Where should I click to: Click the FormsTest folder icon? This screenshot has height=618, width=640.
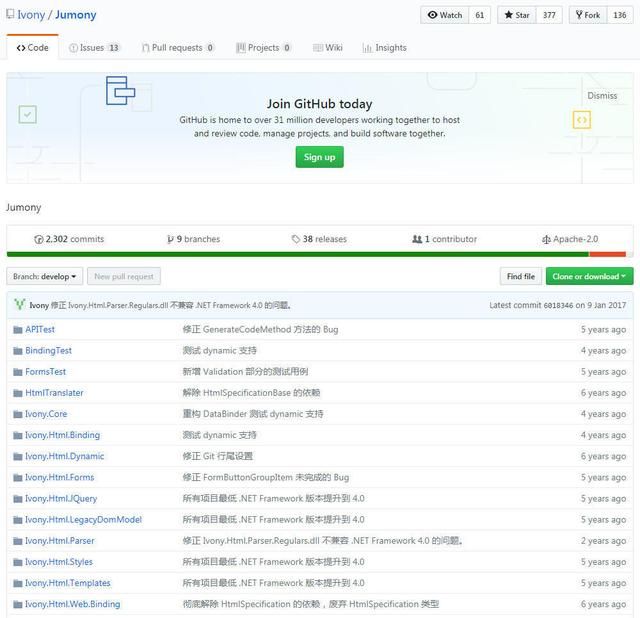point(18,372)
